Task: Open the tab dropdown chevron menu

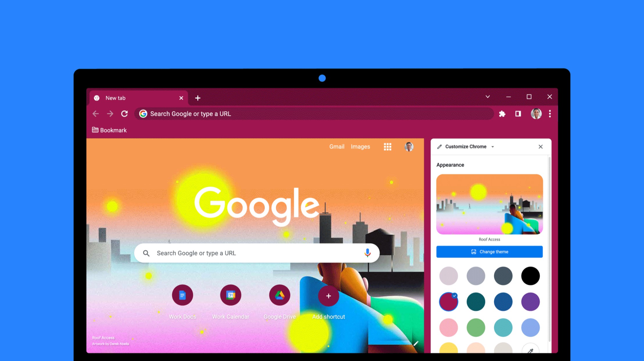Action: [x=487, y=97]
